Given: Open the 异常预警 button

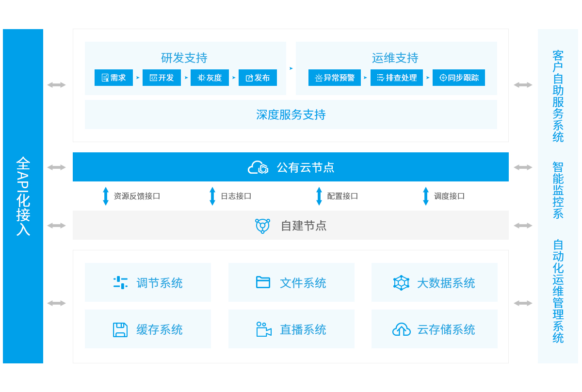Looking at the screenshot, I should click(x=334, y=78).
